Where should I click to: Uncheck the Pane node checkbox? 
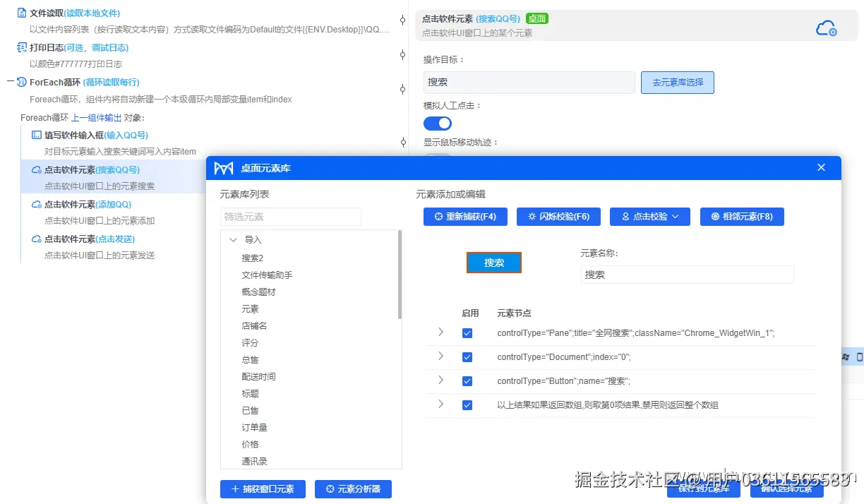[467, 333]
